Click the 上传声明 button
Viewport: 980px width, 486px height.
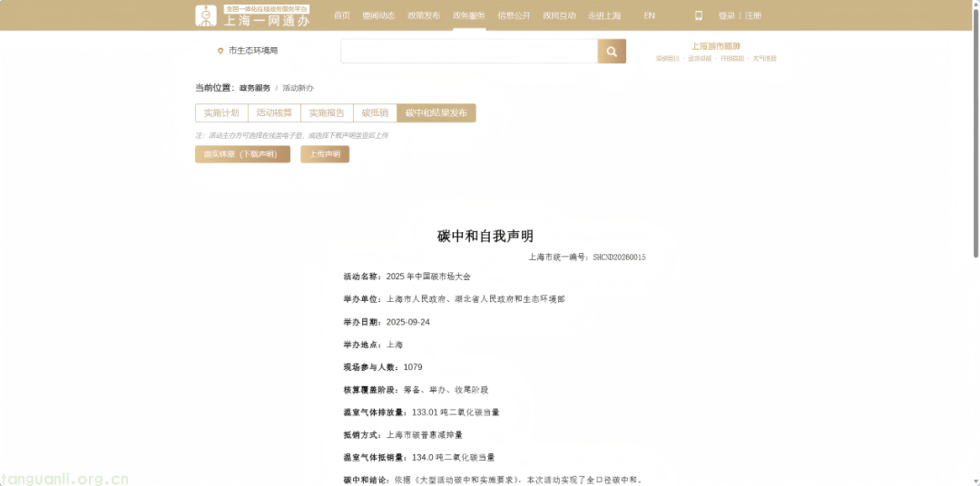click(325, 154)
